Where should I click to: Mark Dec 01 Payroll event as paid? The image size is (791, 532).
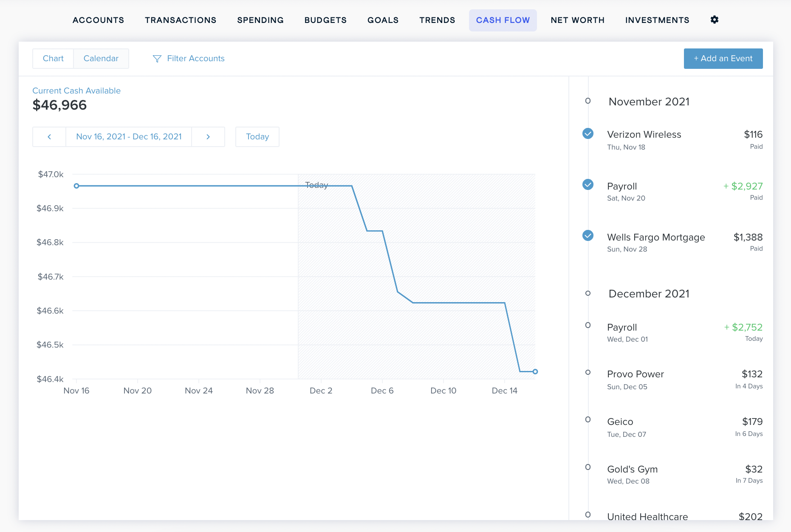coord(588,325)
